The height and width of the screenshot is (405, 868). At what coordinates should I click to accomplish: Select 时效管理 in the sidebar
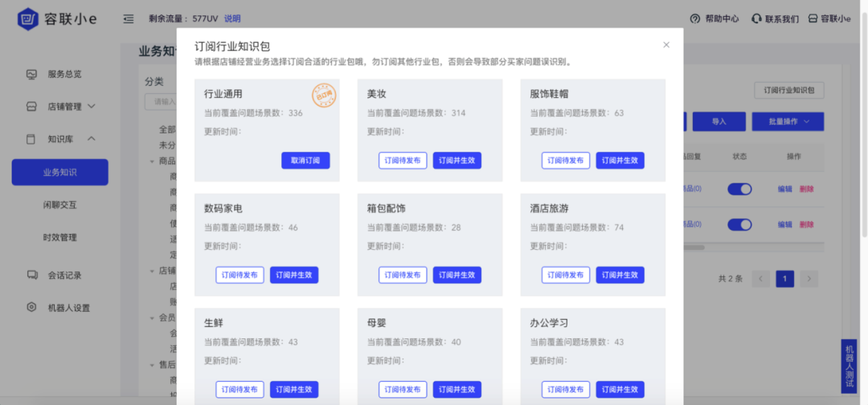pyautogui.click(x=59, y=237)
